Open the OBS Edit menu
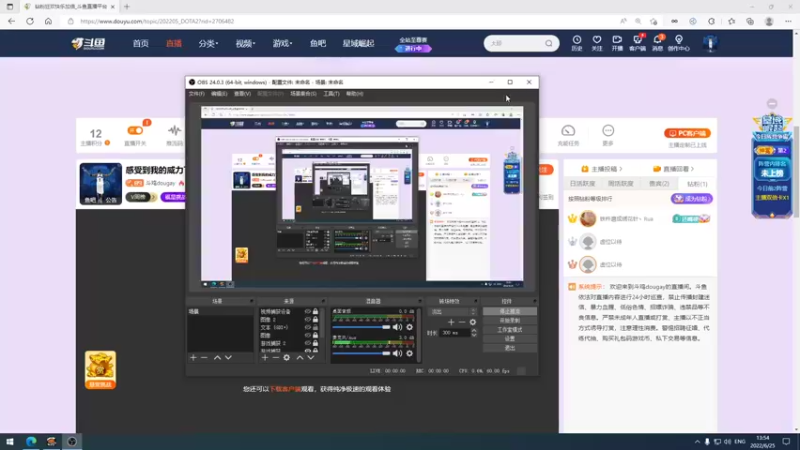The height and width of the screenshot is (450, 800). point(219,94)
